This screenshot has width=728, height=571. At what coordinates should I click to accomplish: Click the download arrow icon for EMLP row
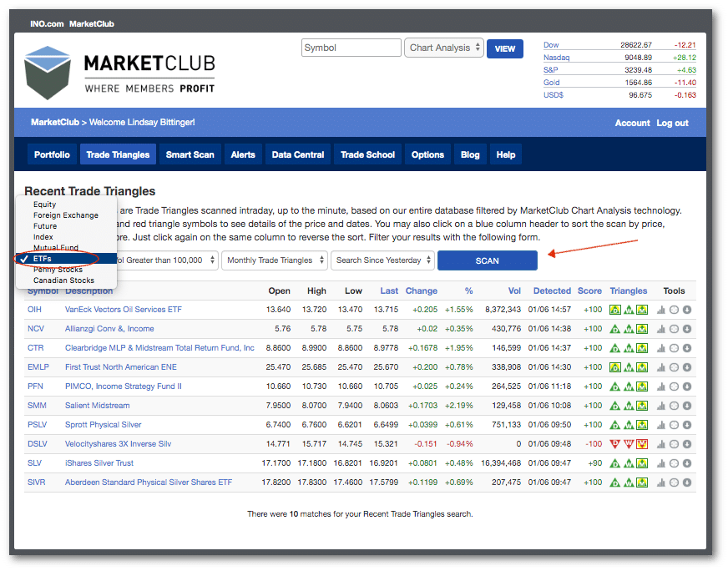tap(687, 367)
